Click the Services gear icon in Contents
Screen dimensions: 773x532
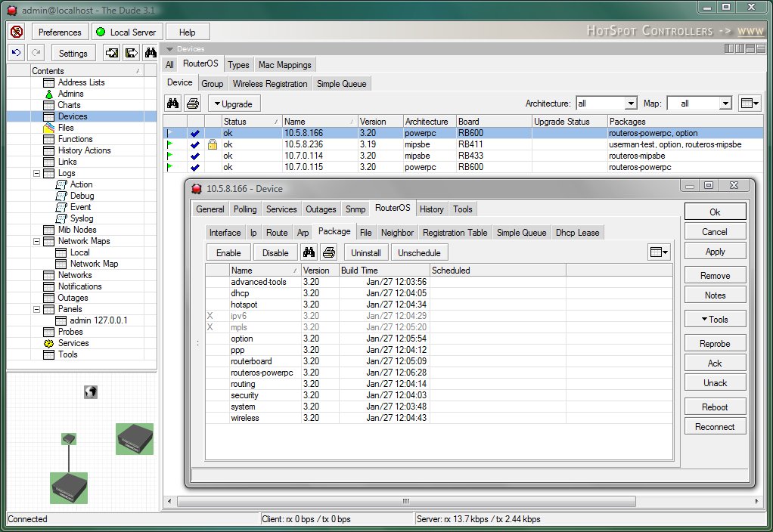pyautogui.click(x=49, y=343)
